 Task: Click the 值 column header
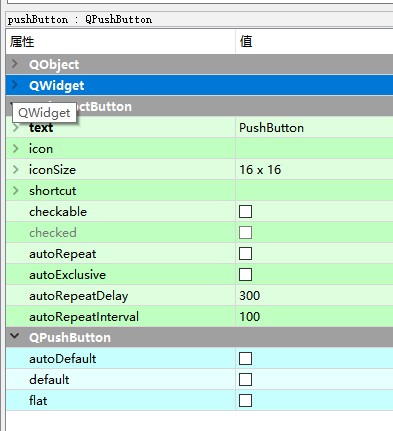[x=314, y=42]
